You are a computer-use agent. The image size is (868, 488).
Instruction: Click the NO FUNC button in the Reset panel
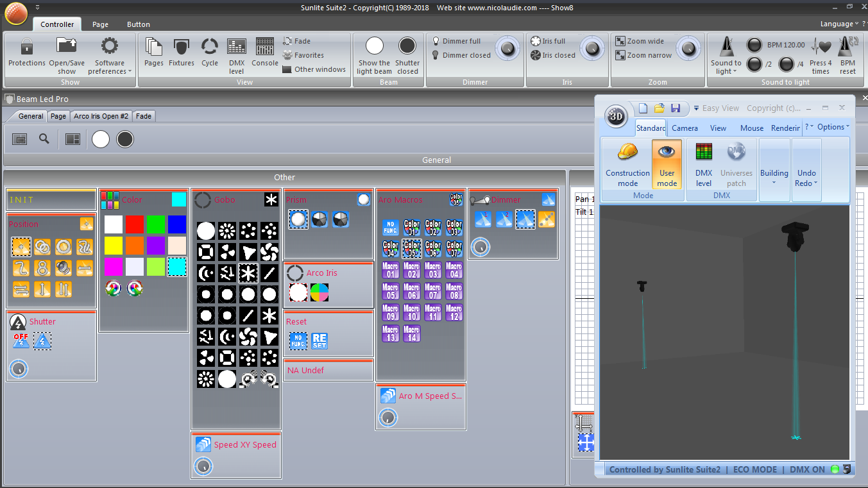coord(298,341)
